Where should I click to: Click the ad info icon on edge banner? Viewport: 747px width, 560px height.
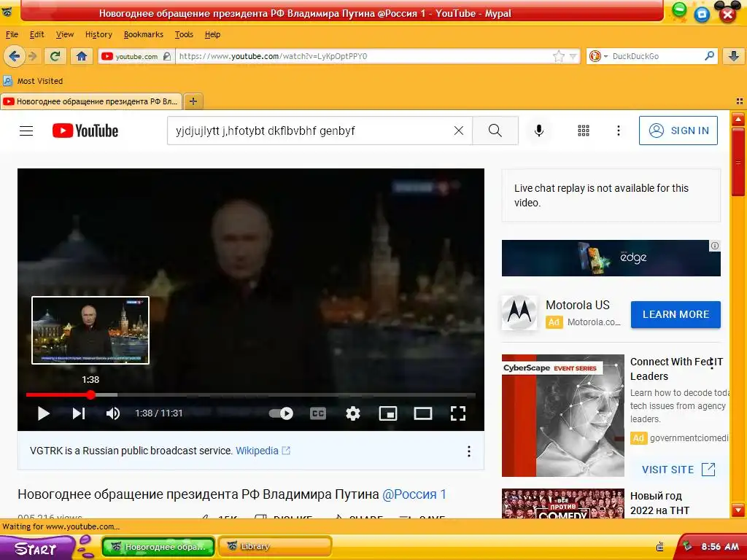coord(715,246)
